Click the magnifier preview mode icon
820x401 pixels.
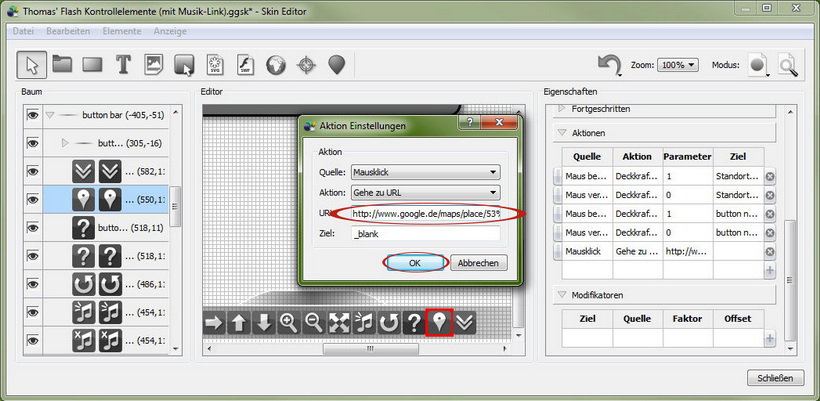click(789, 65)
